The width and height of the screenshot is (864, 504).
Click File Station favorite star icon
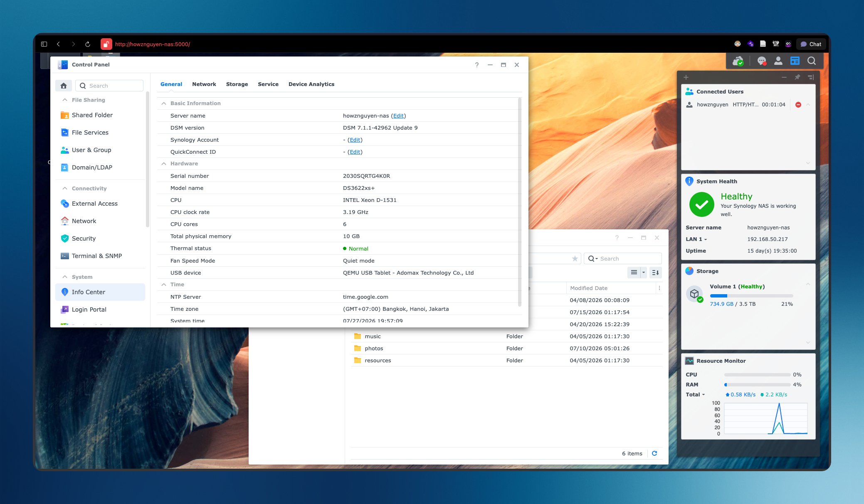click(x=575, y=258)
